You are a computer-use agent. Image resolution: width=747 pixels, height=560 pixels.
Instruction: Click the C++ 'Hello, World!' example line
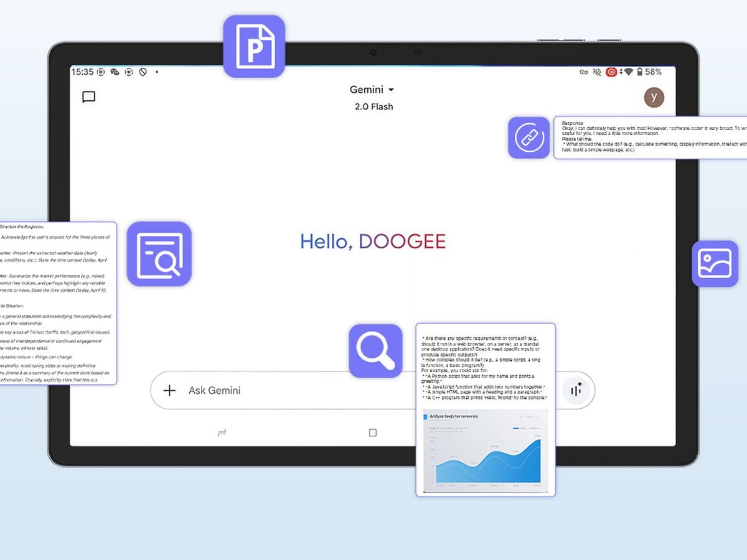tap(484, 398)
